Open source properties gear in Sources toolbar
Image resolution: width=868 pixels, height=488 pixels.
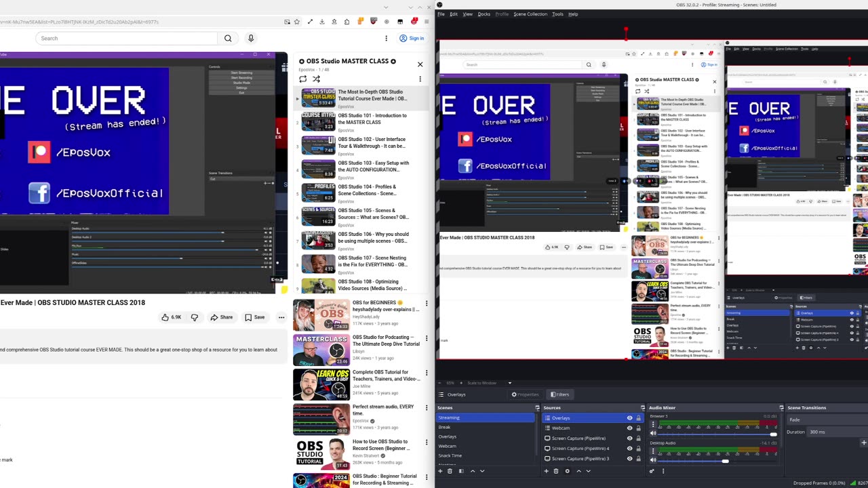click(x=568, y=471)
